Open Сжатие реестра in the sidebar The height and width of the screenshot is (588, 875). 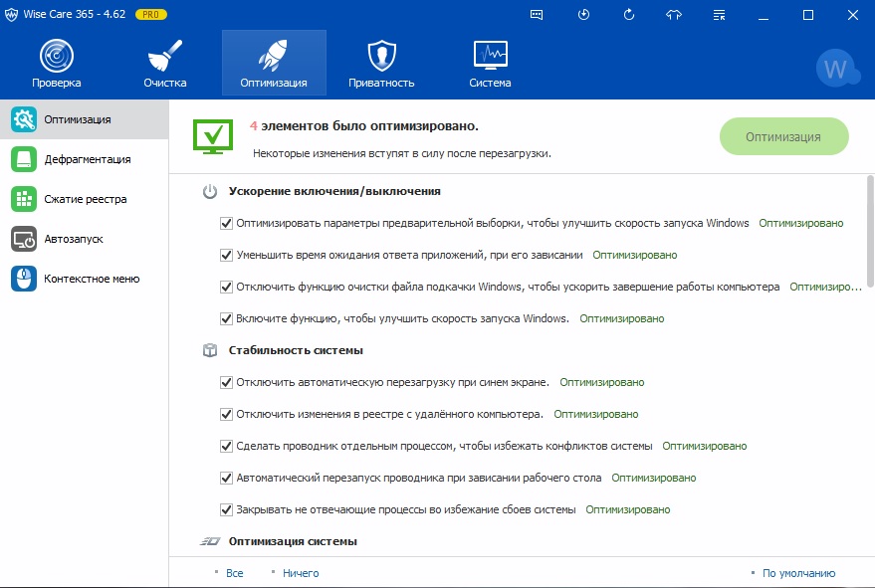[85, 199]
